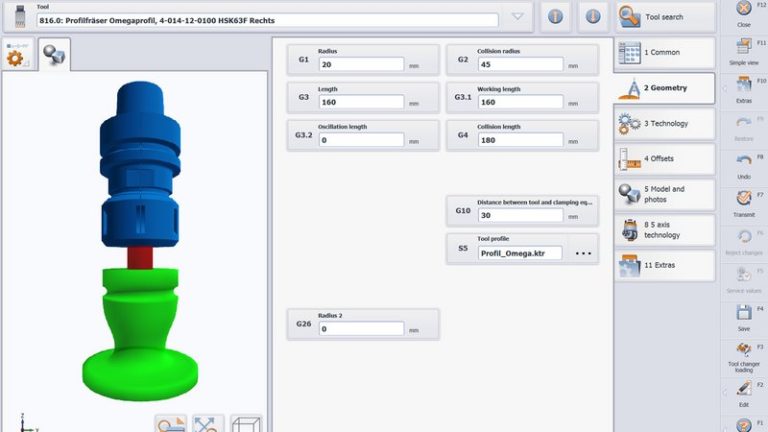Open the 3 Technology tab
768x432 pixels.
point(664,124)
